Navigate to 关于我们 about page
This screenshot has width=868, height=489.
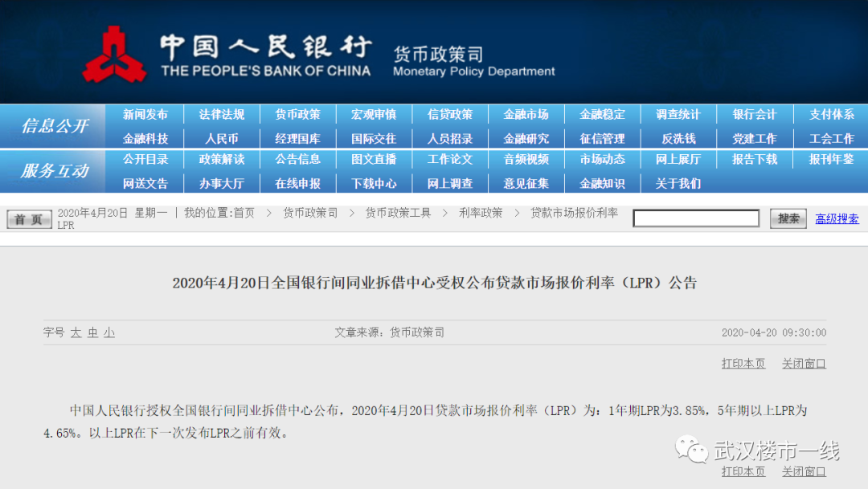(x=678, y=183)
